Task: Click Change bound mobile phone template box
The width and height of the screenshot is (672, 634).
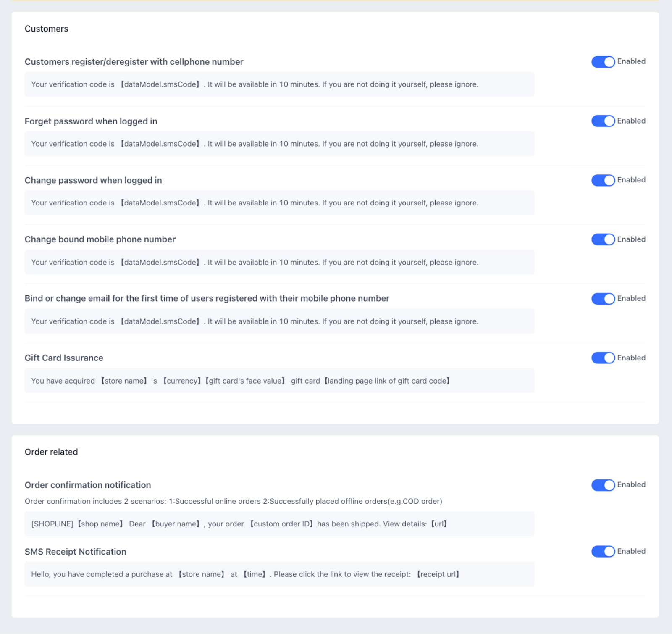Action: click(279, 262)
